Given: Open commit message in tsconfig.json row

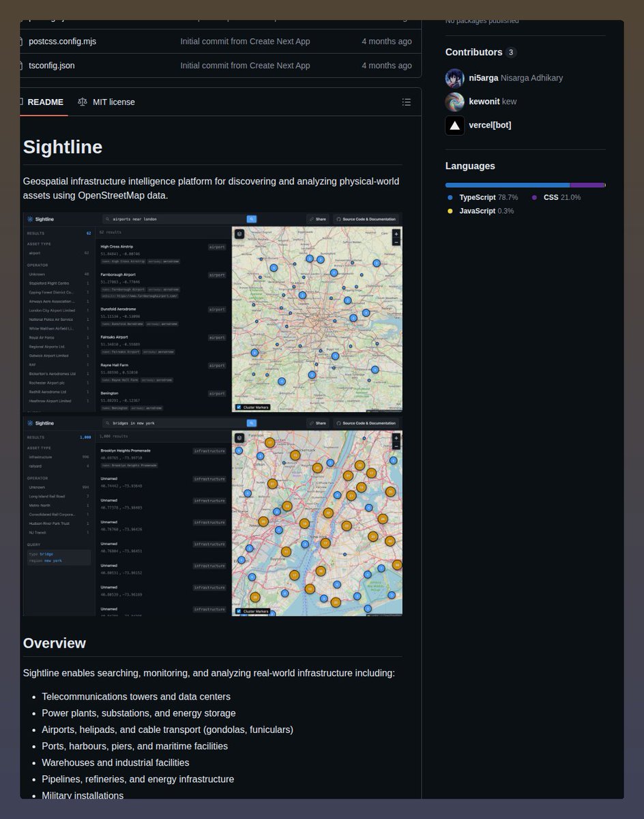Looking at the screenshot, I should pos(245,66).
